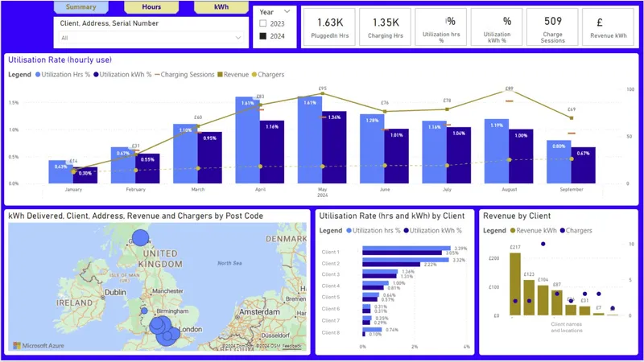Click the Chargers legend dot in hourly chart
The height and width of the screenshot is (362, 644).
pos(254,74)
